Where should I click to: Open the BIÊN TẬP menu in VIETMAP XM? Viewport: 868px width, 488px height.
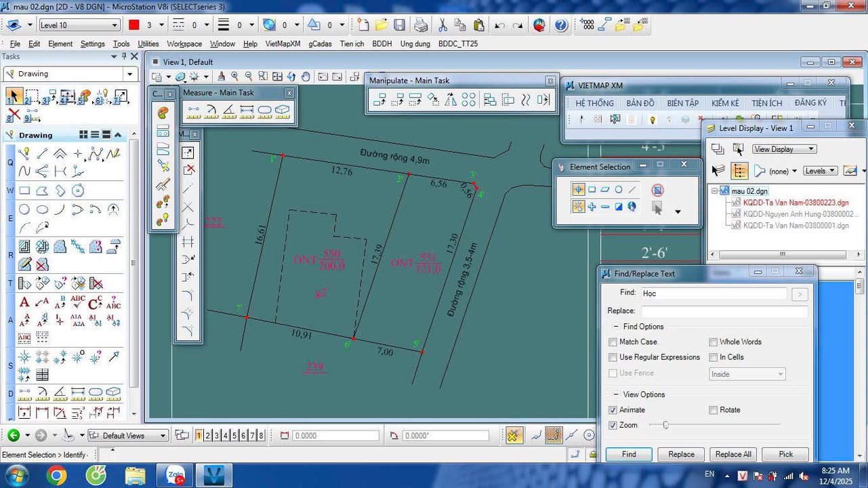pos(682,103)
